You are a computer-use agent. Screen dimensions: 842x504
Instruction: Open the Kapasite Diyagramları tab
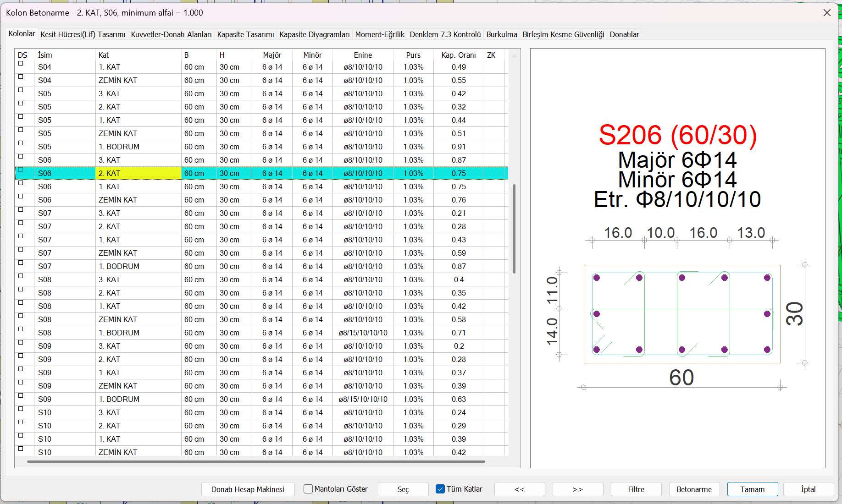(314, 34)
